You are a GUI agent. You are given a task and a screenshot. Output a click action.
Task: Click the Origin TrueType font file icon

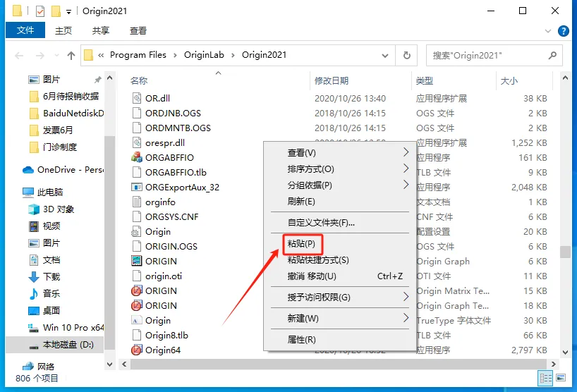pos(137,320)
